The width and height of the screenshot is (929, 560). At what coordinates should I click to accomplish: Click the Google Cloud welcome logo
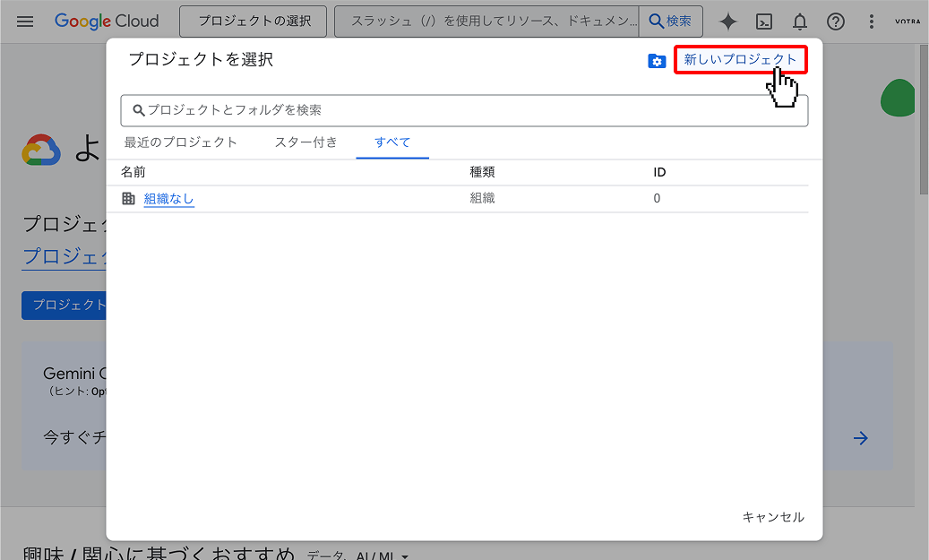[x=41, y=150]
